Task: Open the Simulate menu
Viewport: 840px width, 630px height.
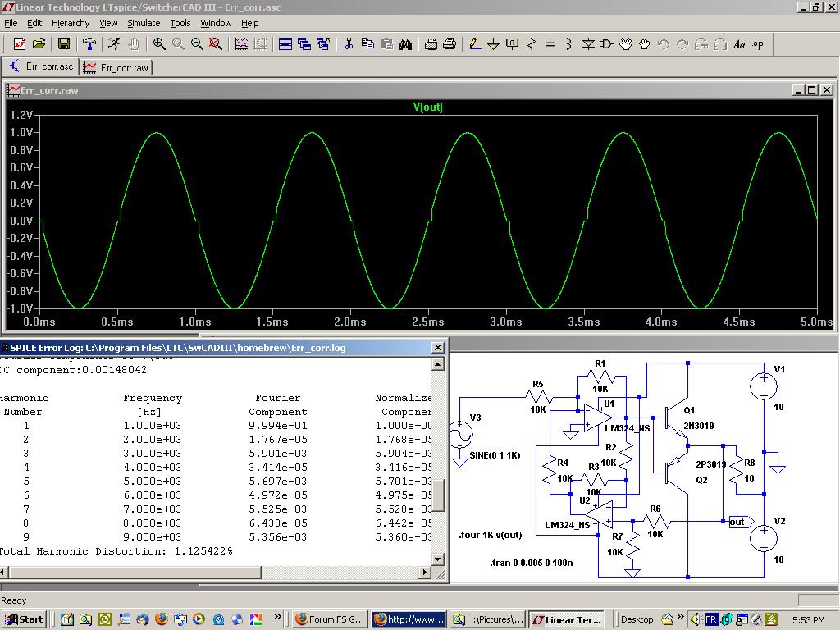Action: [143, 23]
